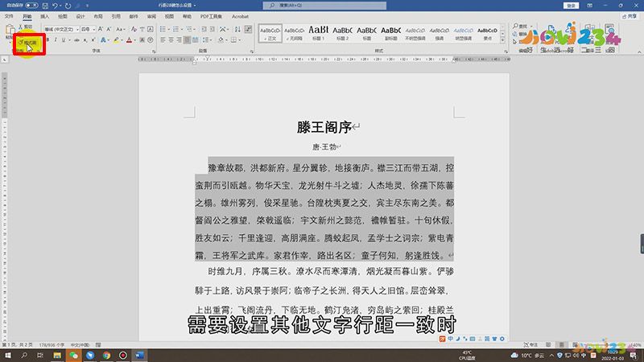The image size is (644, 362).
Task: Switch to the PDF tools ribbon tab
Action: (211, 16)
